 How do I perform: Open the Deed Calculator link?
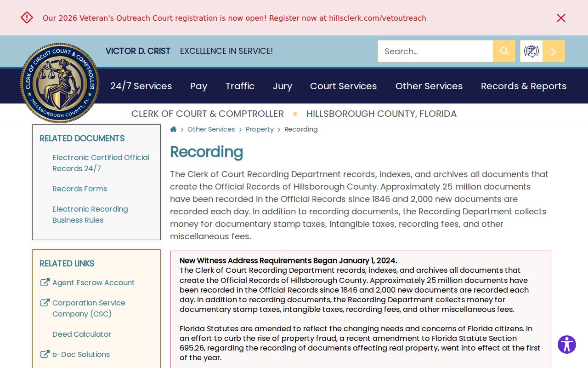point(82,334)
